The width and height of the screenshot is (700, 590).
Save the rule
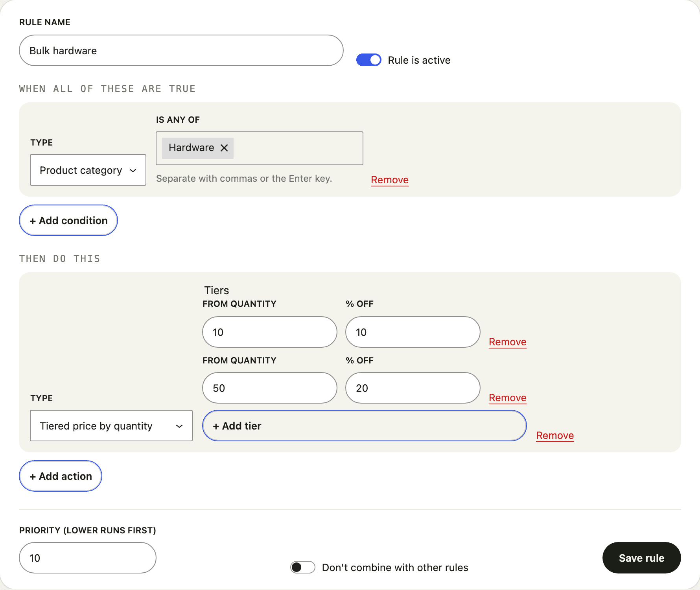click(641, 558)
